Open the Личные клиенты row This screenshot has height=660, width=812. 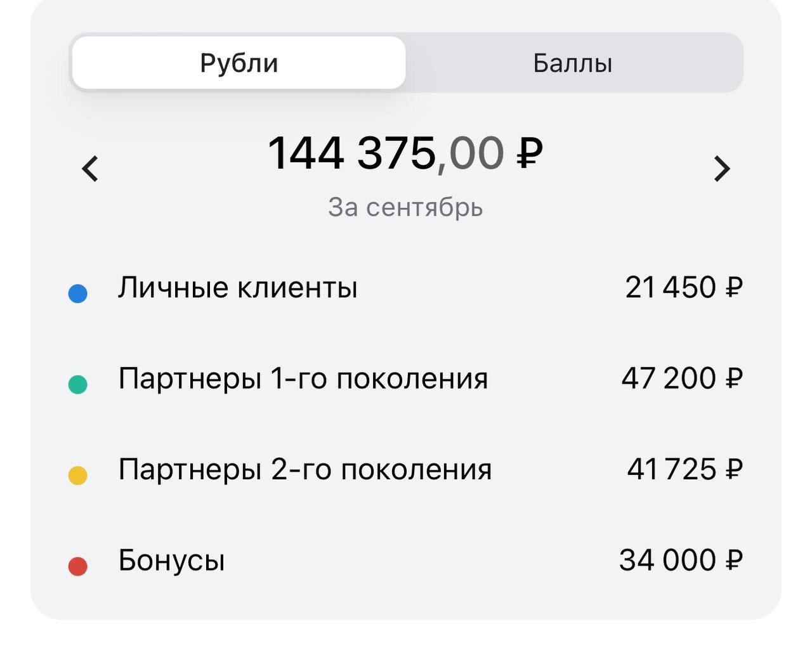[406, 288]
